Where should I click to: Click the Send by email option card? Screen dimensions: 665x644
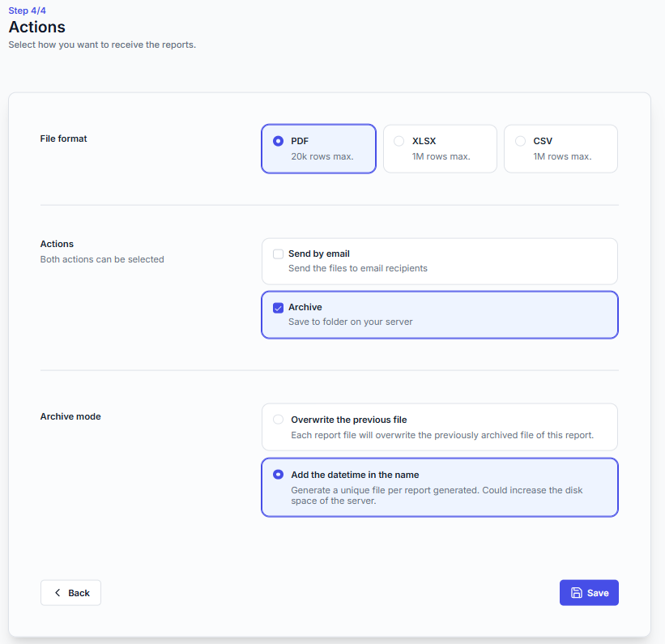439,261
